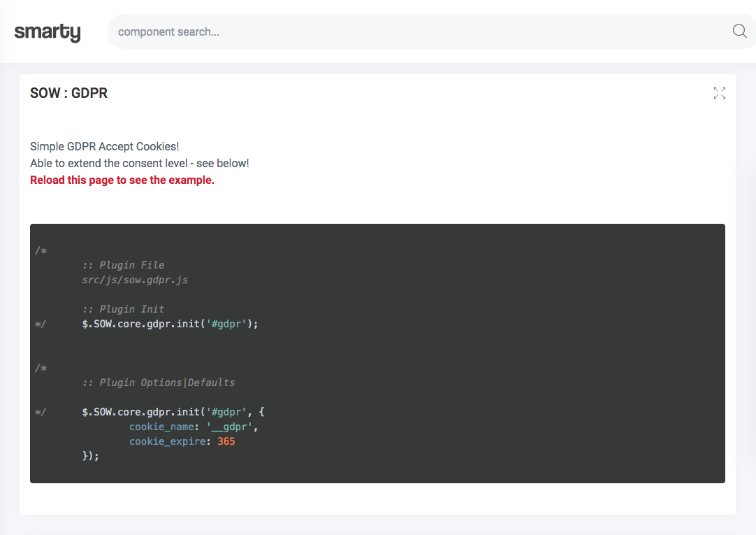Screen dimensions: 756x535
Task: Click the SOW : GDPR heading
Action: click(x=68, y=93)
